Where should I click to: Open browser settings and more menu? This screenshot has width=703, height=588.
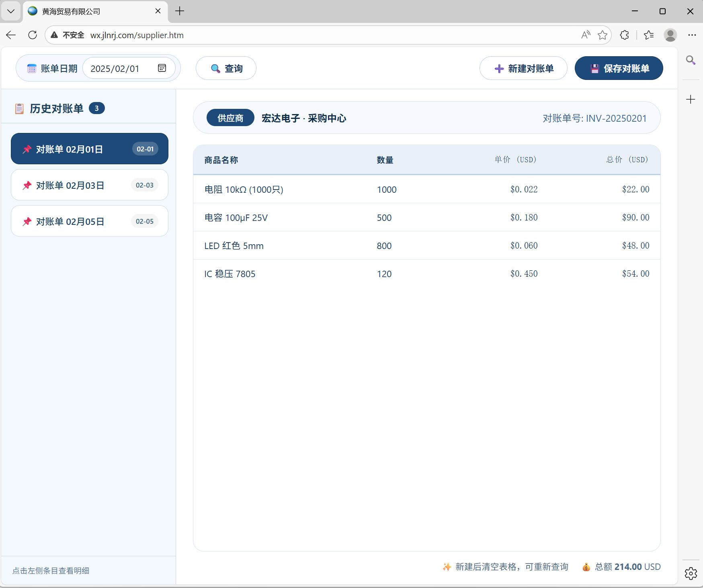[x=692, y=35]
